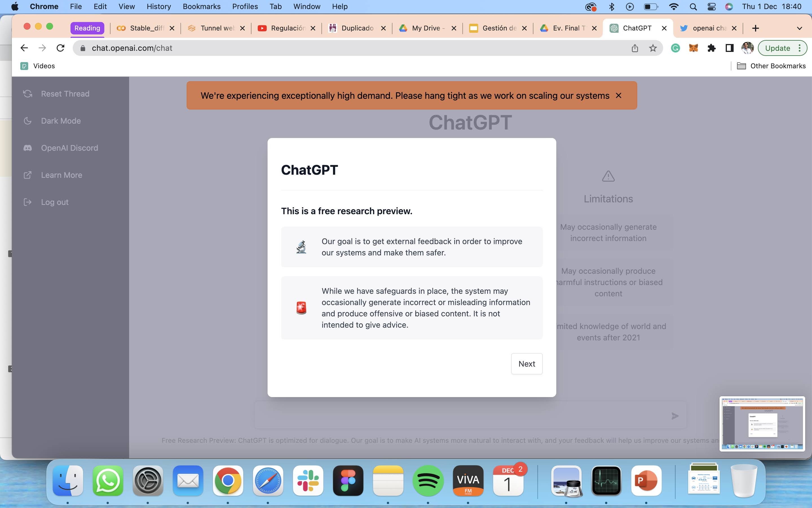
Task: Expand the tab search dropdown chevron
Action: 800,28
